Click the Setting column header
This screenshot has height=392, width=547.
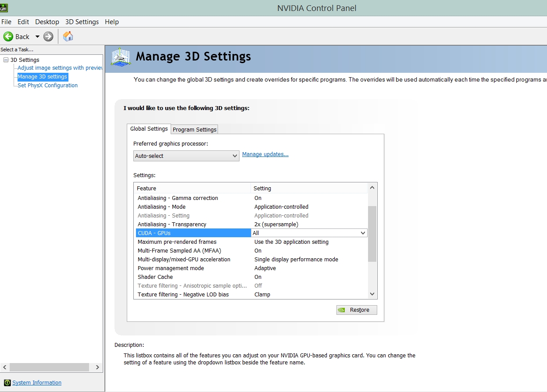pos(309,188)
